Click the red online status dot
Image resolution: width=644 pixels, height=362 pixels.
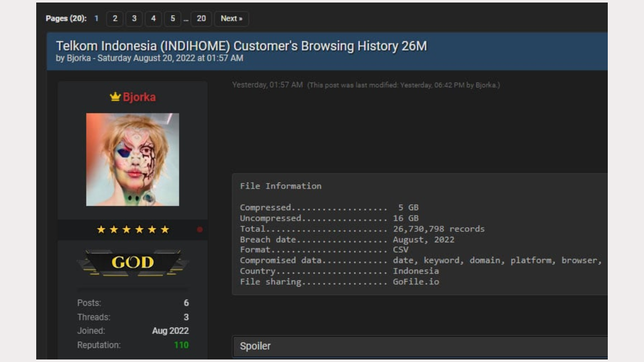tap(200, 229)
